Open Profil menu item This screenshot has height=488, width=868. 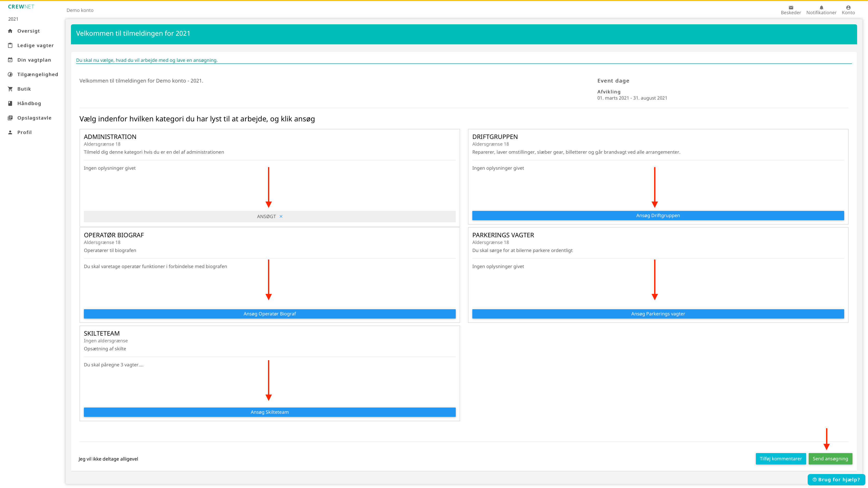tap(24, 132)
